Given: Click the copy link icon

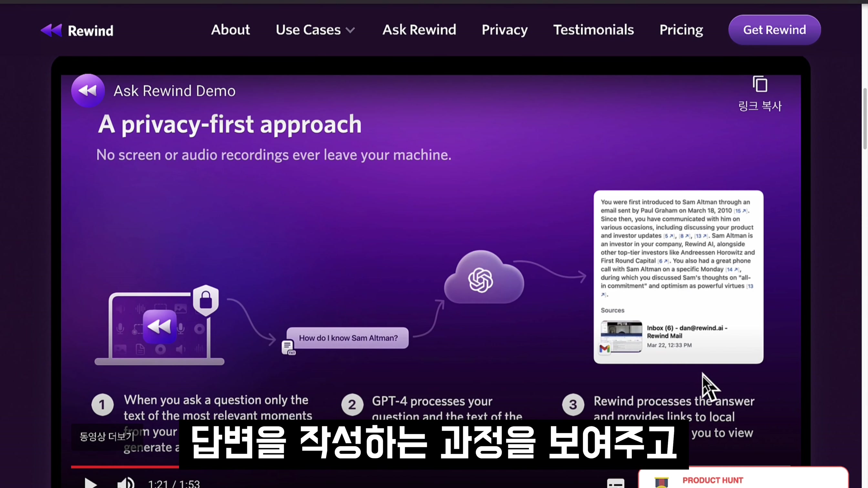Looking at the screenshot, I should pos(760,84).
